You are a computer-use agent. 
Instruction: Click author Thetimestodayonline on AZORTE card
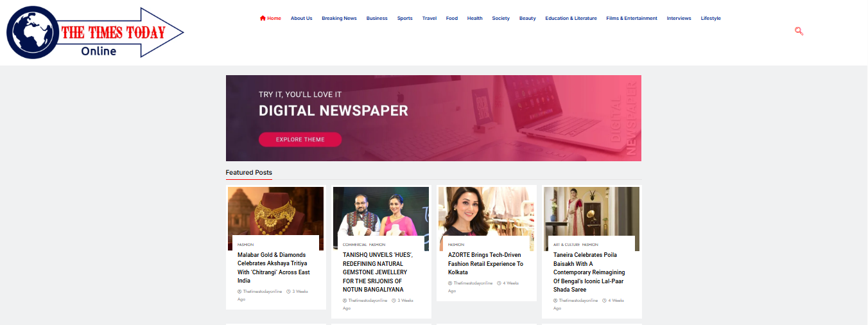[473, 283]
